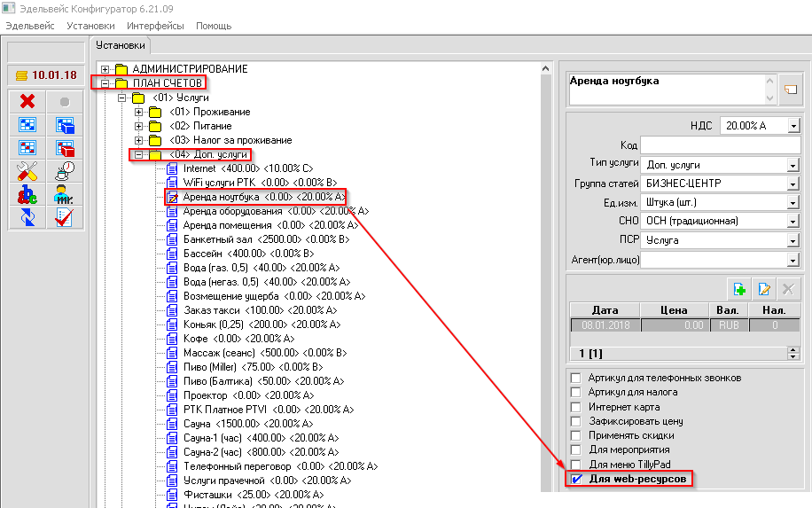812x508 pixels.
Task: Click the blue refresh arrows icon
Action: [x=27, y=217]
